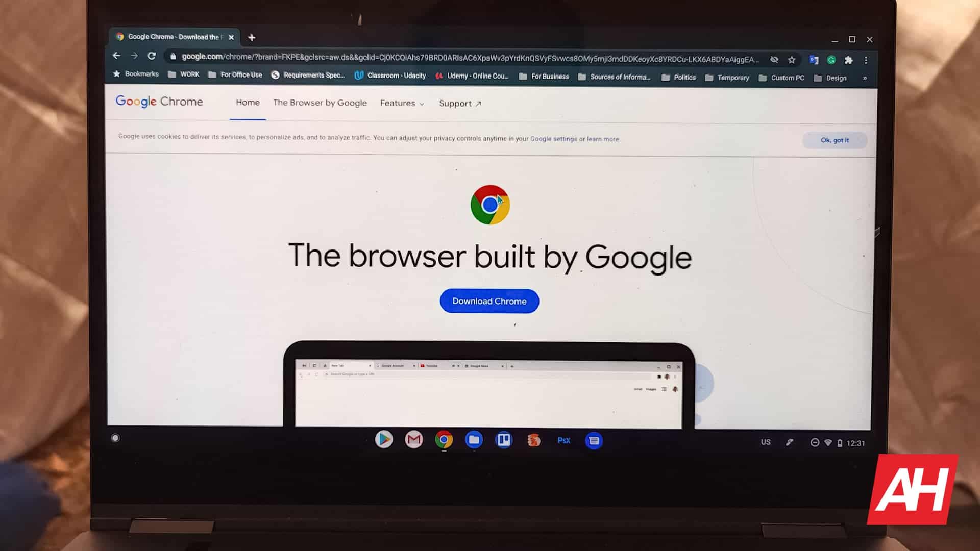Screen dimensions: 980x551
Task: Select the Chrome bookmark star icon
Action: [792, 60]
